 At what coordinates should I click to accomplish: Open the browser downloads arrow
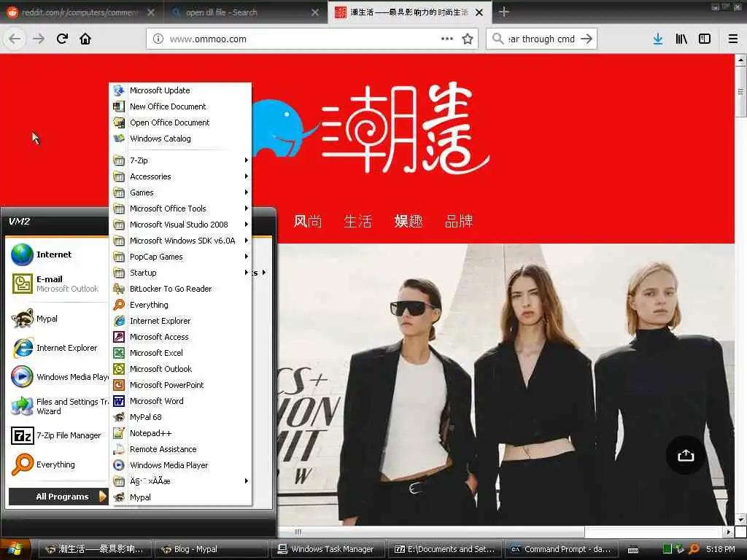click(x=658, y=39)
